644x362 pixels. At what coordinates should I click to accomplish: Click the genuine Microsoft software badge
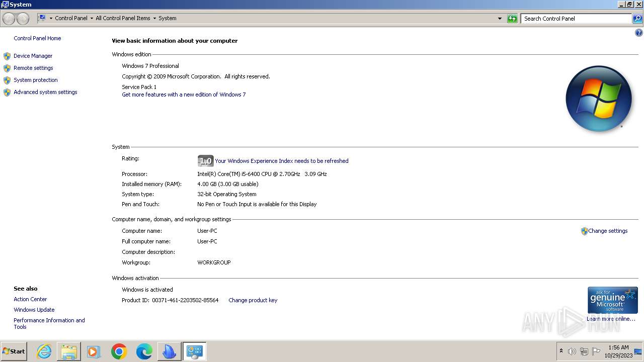[x=612, y=300]
